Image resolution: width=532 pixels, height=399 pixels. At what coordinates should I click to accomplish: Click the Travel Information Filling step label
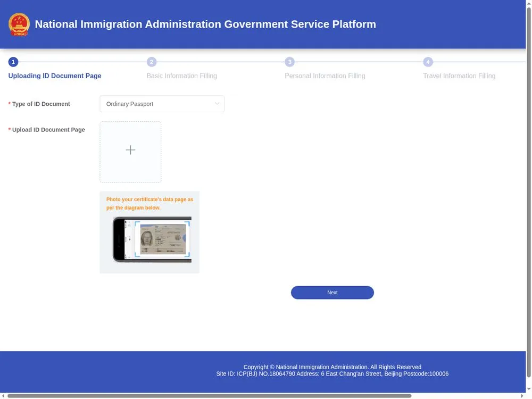point(459,76)
